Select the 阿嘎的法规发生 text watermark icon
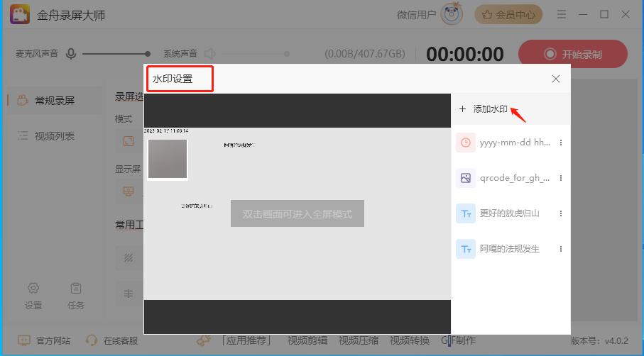This screenshot has width=644, height=356. (466, 249)
